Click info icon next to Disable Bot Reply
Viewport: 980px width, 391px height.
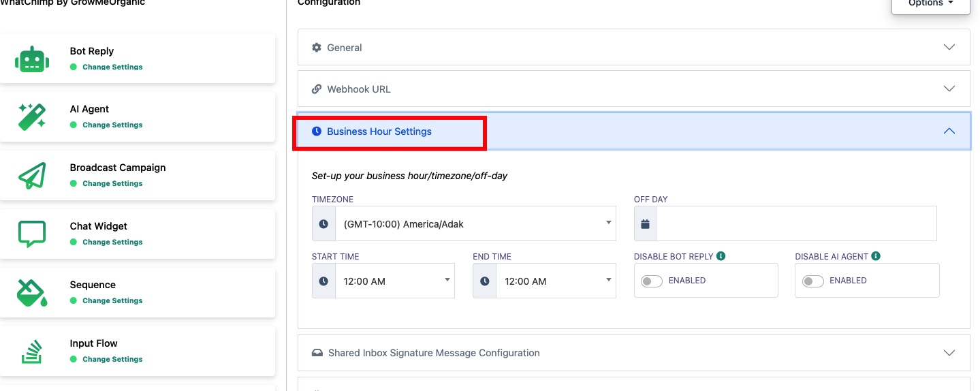[721, 256]
